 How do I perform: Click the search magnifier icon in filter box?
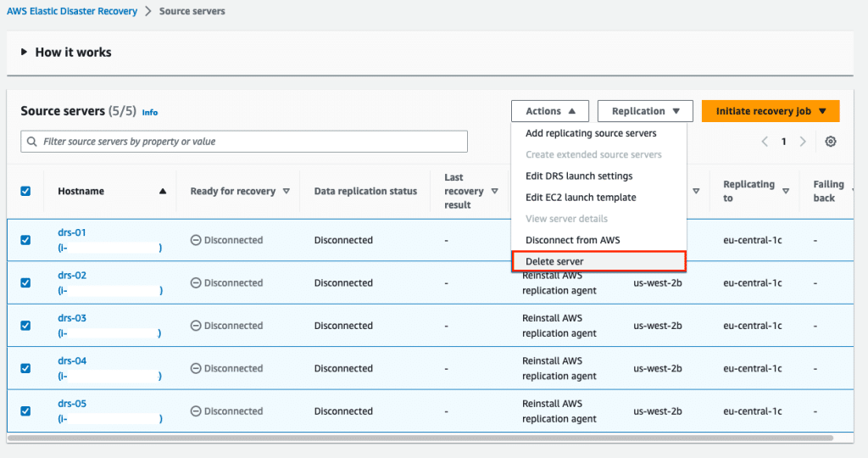click(32, 142)
